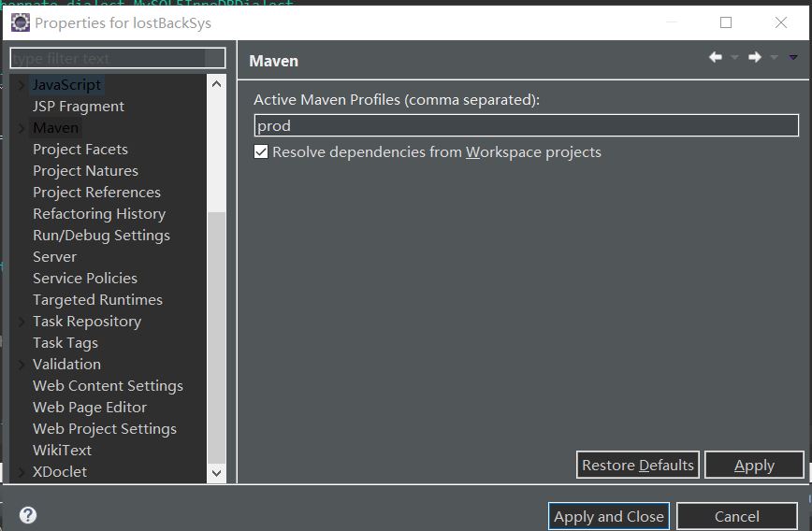The height and width of the screenshot is (531, 812).
Task: Click the back navigation arrow icon
Action: tap(716, 57)
